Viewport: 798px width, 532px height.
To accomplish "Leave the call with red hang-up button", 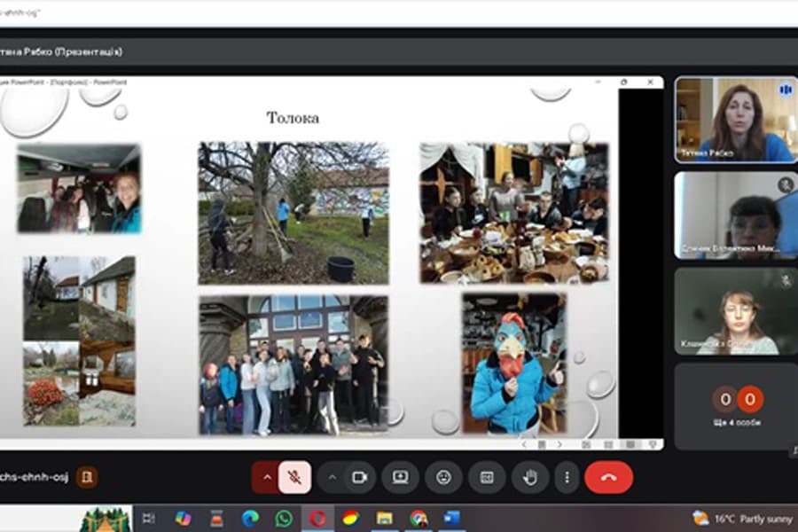I will (x=608, y=477).
